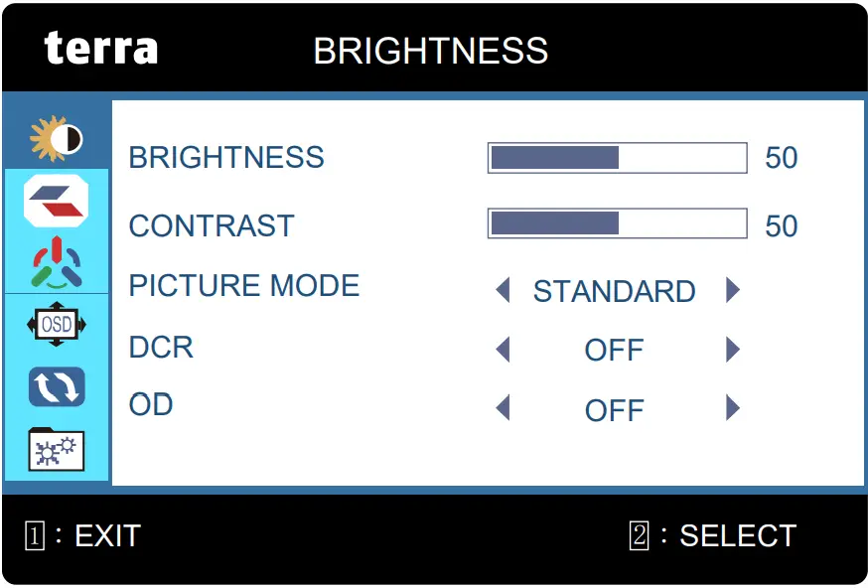Toggle DCR with its left arrow
Image resolution: width=868 pixels, height=588 pixels.
(x=503, y=350)
